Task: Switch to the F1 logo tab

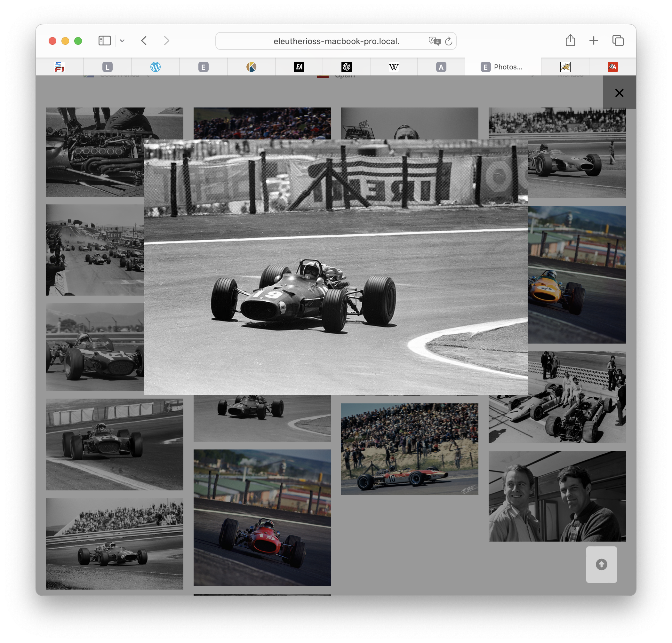Action: tap(60, 67)
